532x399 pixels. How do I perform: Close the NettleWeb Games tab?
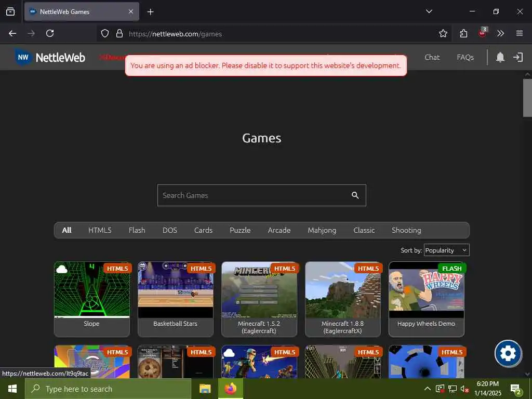(x=131, y=11)
